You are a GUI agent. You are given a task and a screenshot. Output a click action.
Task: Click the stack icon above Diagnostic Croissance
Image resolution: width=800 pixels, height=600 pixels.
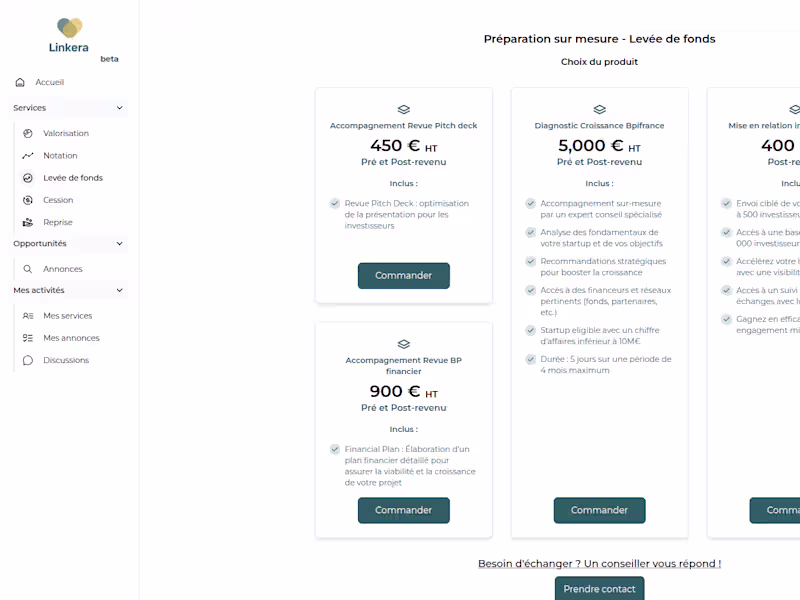[599, 110]
